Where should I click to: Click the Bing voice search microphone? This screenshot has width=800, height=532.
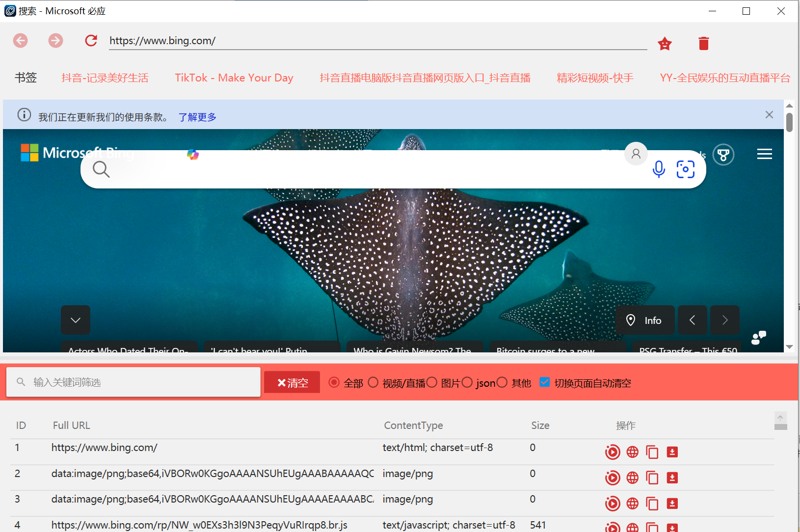pyautogui.click(x=659, y=169)
